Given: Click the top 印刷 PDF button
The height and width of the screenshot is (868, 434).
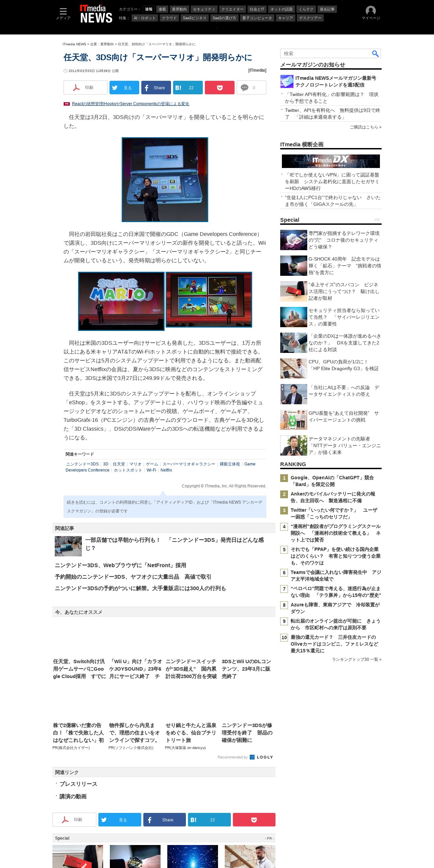Looking at the screenshot, I should point(86,88).
